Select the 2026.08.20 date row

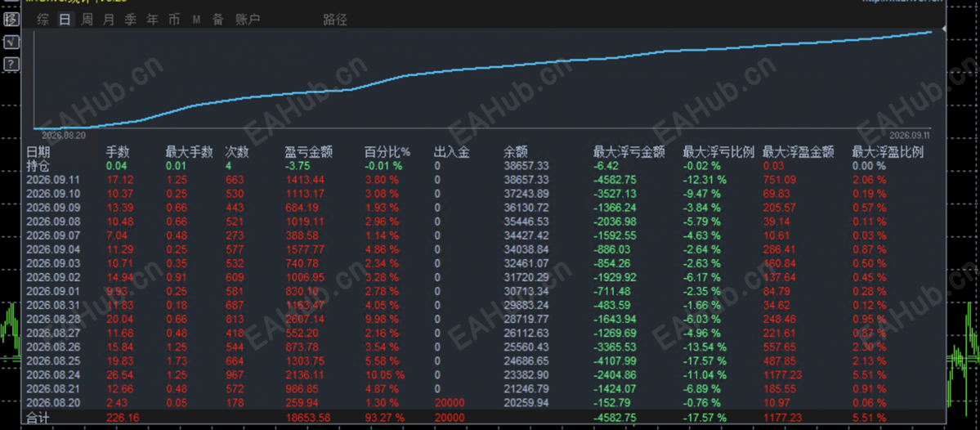[x=52, y=401]
